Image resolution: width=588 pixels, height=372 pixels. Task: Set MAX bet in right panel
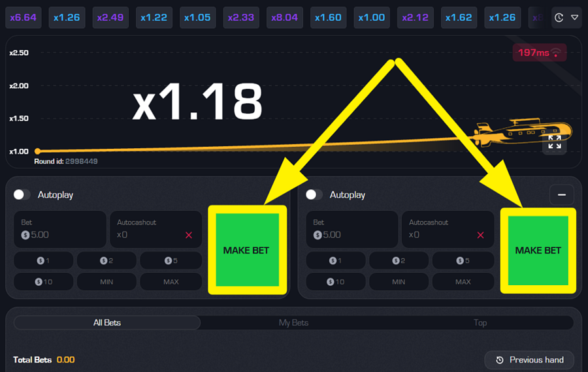tap(463, 282)
